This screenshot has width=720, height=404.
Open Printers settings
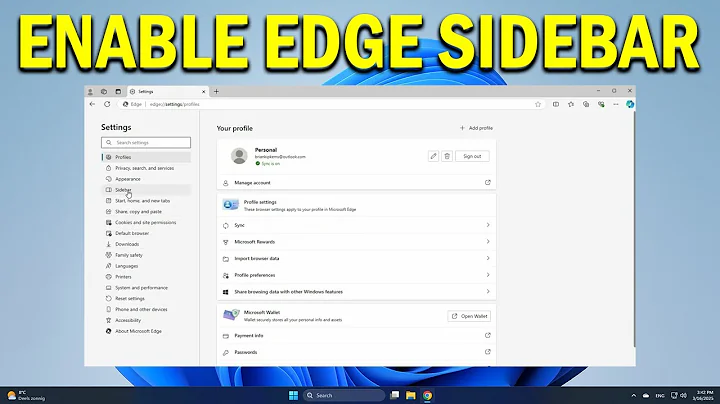pyautogui.click(x=146, y=277)
